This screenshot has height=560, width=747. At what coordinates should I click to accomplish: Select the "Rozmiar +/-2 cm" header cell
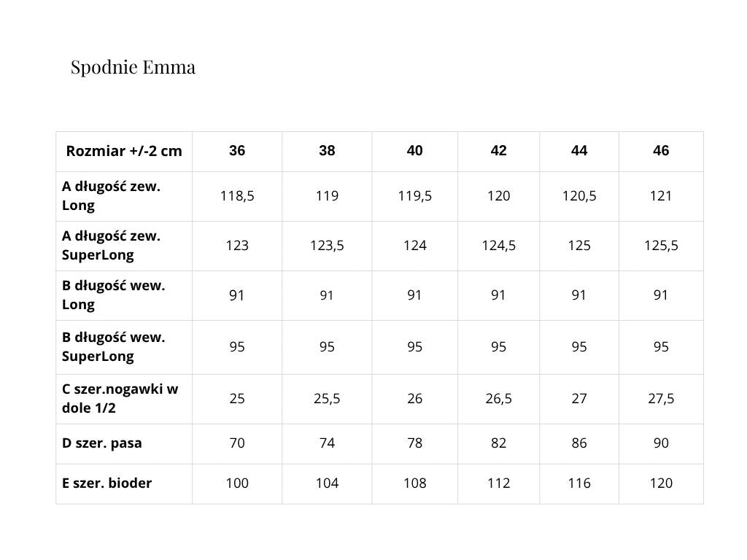[124, 151]
